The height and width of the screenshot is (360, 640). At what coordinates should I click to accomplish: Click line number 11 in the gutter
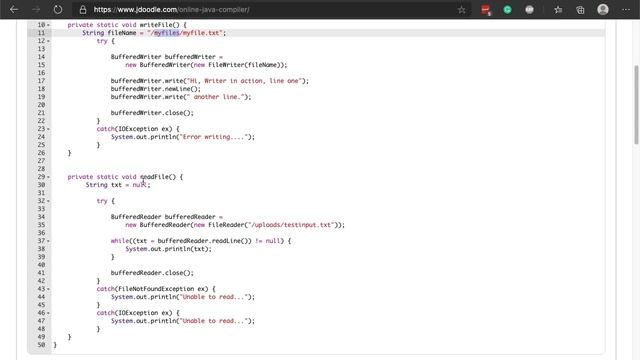(41, 33)
